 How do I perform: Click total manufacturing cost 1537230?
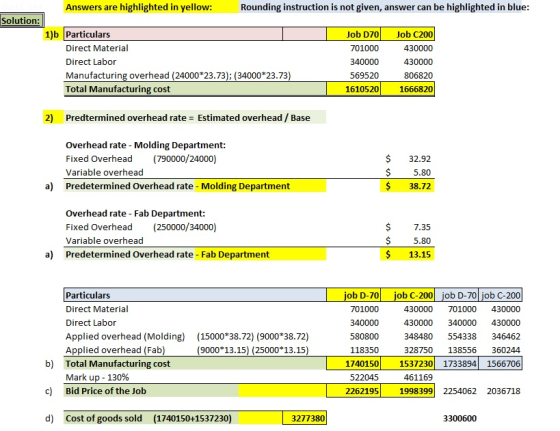click(x=408, y=364)
